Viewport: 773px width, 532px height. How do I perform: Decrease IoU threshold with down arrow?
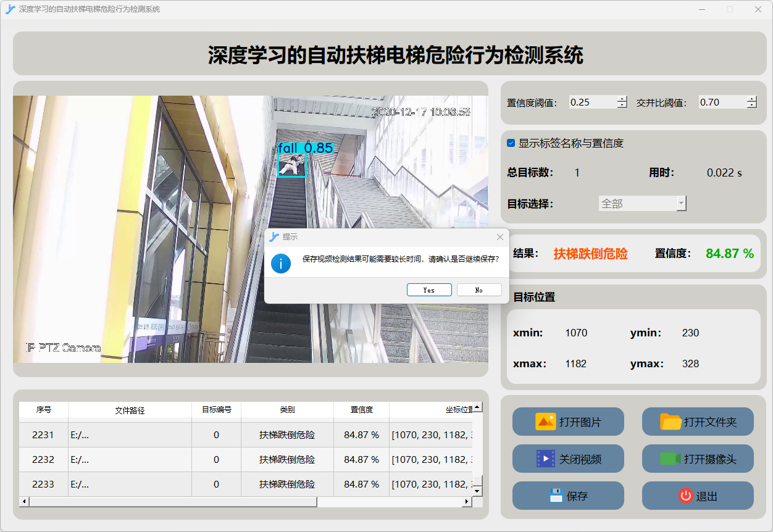pos(751,106)
